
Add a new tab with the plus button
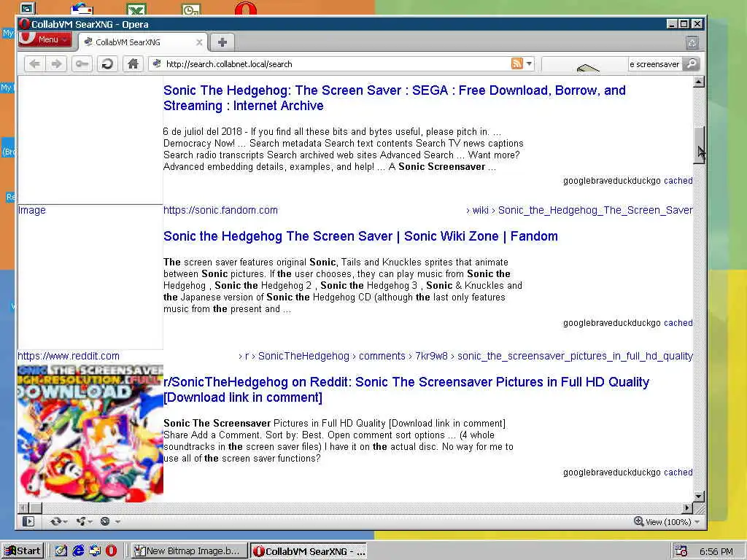pos(222,42)
